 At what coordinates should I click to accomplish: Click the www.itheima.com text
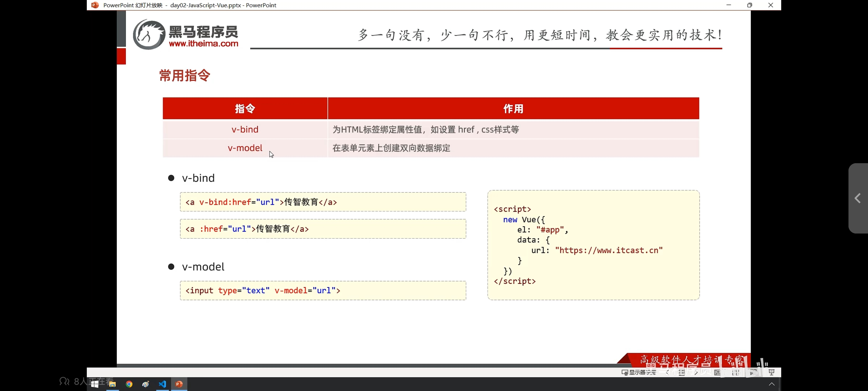point(203,43)
